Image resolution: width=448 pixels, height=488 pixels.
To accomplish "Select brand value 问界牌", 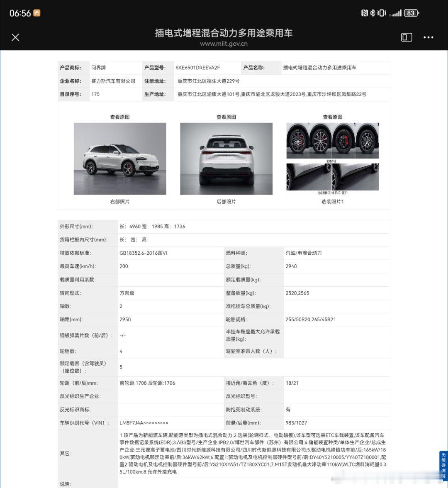I will (98, 68).
